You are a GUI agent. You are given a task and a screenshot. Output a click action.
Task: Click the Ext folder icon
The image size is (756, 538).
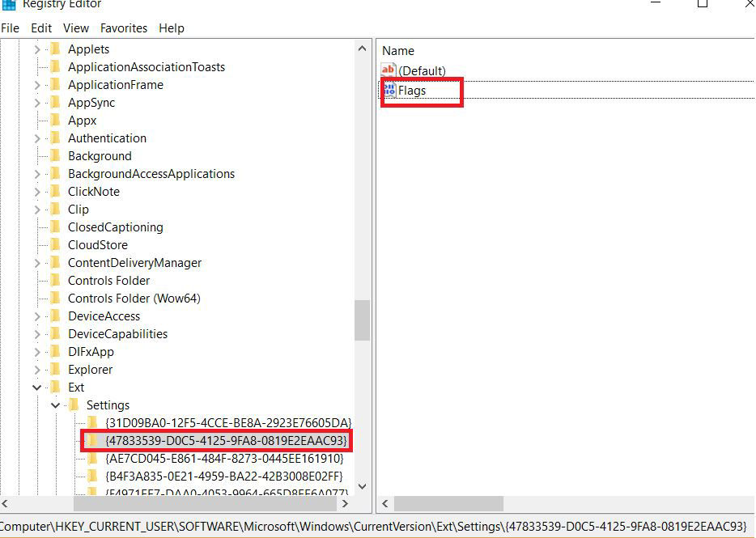[x=56, y=387]
